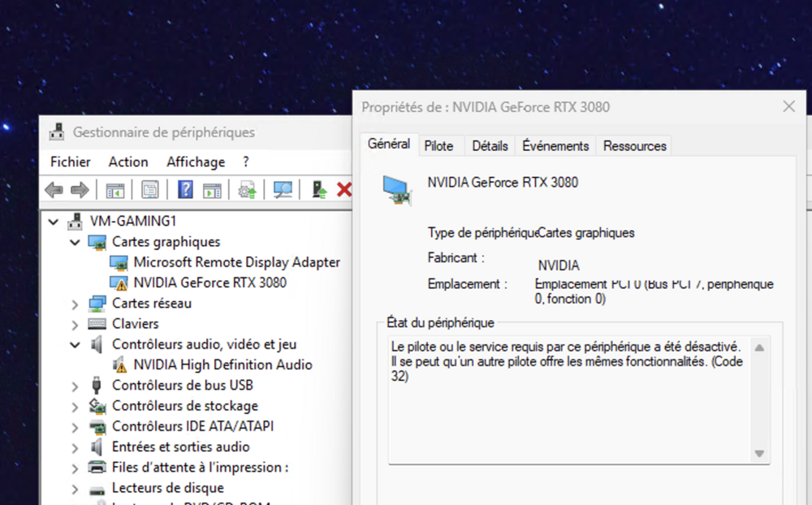Screen dimensions: 812x505
Task: Click the Lecteurs de disque drive icon
Action: click(x=97, y=490)
